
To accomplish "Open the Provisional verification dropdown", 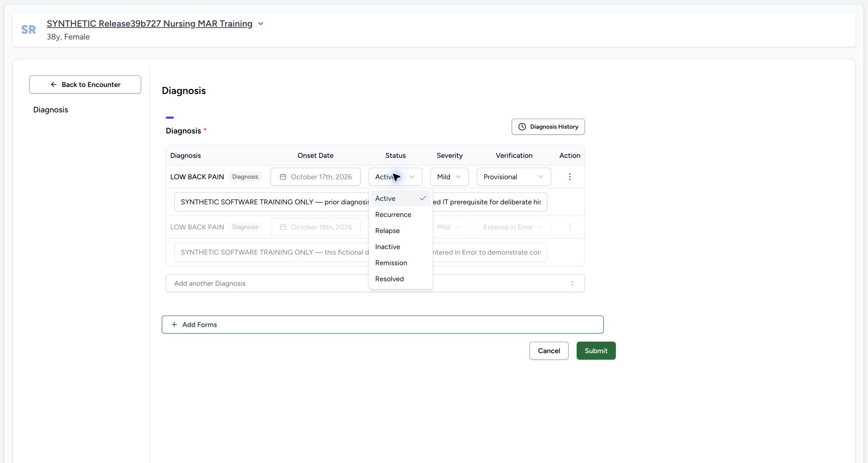I will pos(514,177).
